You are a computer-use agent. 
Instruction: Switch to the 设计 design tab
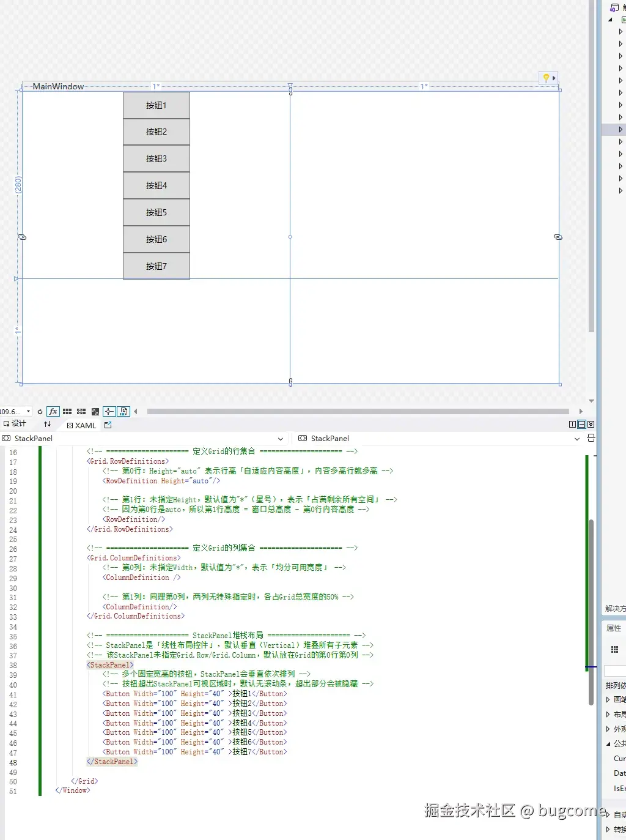[x=15, y=424]
